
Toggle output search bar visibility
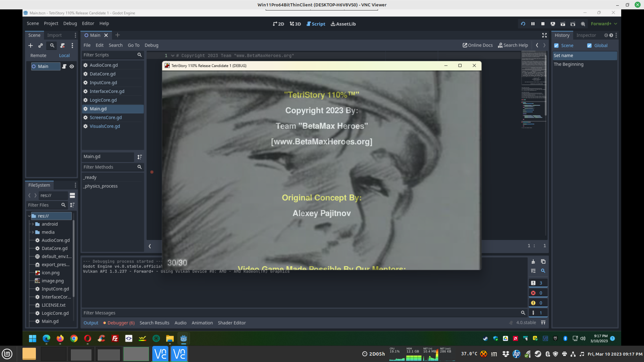tap(543, 271)
